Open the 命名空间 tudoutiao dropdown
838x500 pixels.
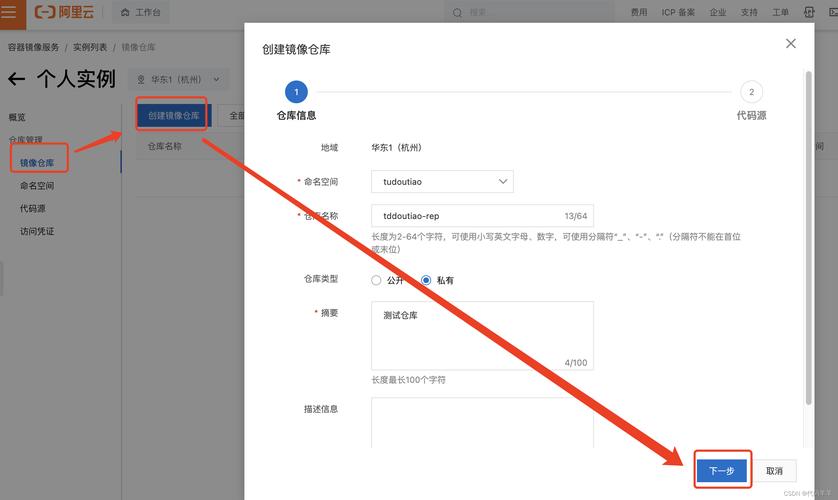tap(442, 182)
